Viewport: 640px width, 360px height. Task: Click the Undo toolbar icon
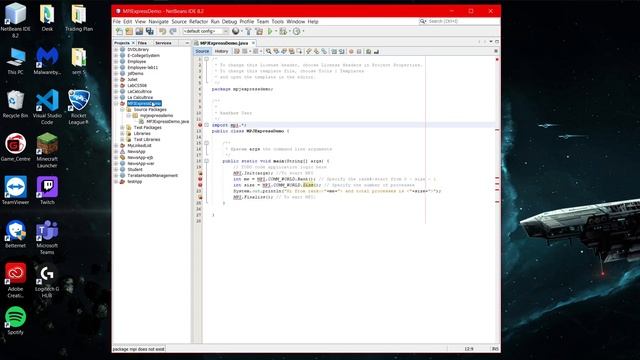162,31
